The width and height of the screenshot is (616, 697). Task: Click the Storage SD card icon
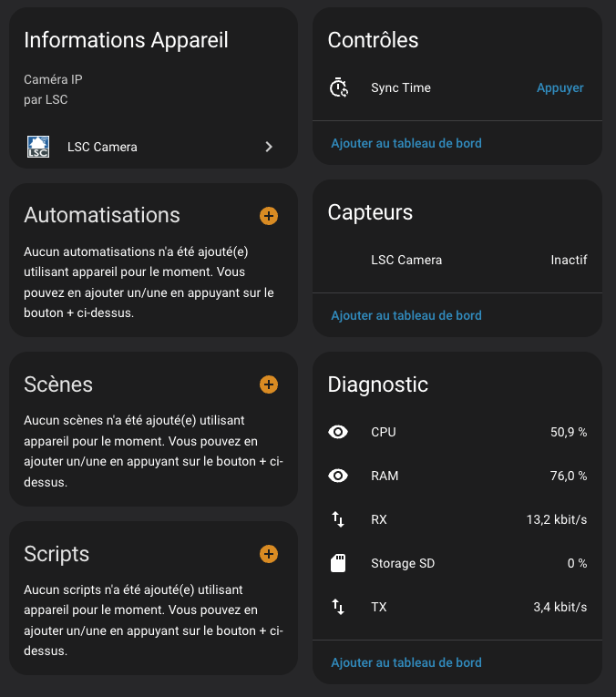pyautogui.click(x=338, y=563)
